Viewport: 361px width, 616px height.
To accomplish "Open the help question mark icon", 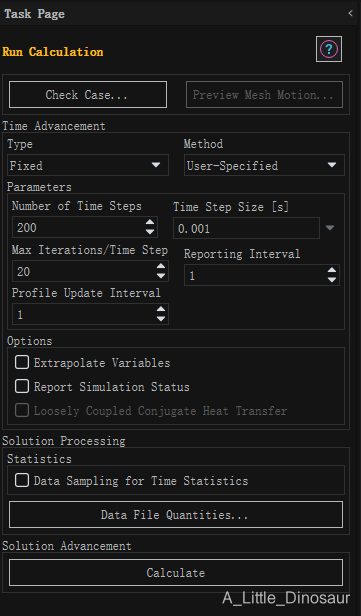I will pos(329,49).
